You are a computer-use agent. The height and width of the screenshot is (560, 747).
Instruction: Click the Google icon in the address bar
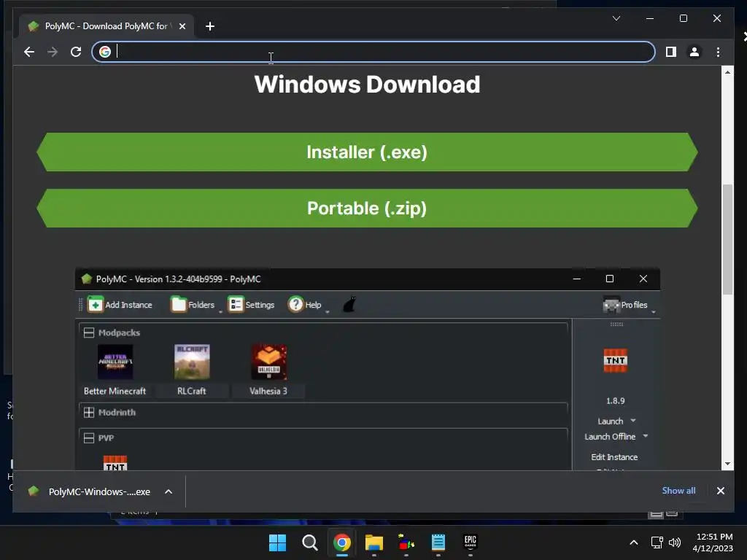105,52
